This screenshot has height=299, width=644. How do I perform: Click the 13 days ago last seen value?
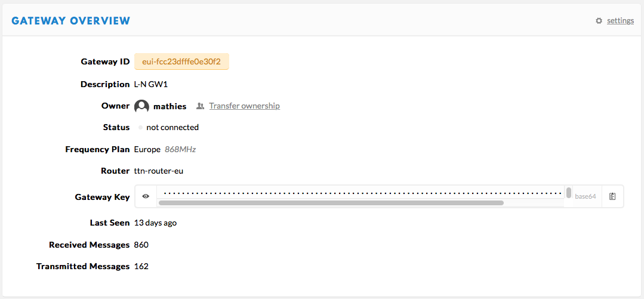coord(155,223)
